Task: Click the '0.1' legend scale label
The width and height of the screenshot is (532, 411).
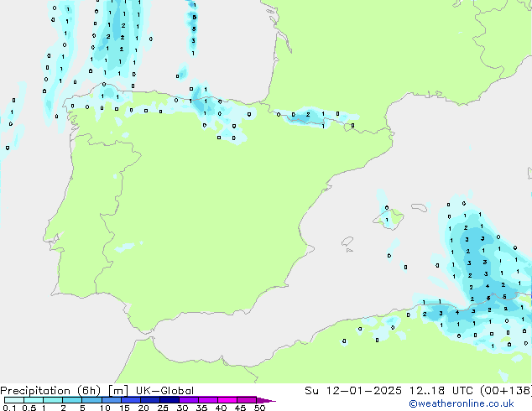Action: [9, 408]
